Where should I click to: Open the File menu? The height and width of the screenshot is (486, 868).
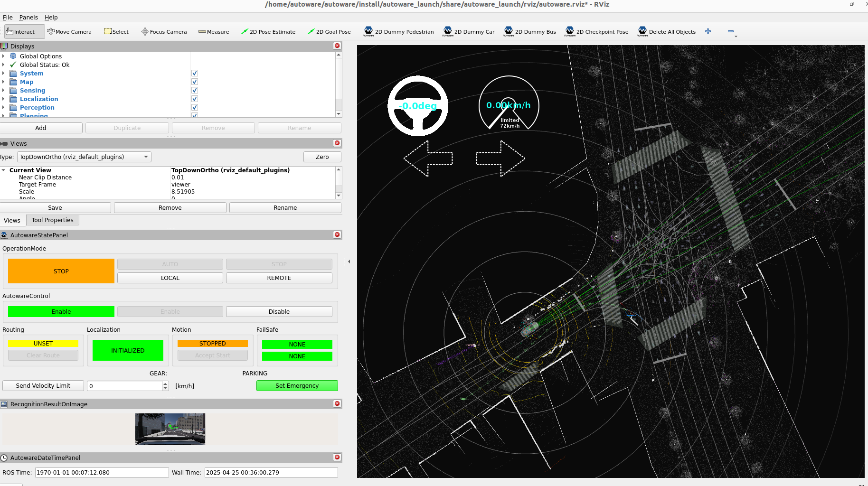(x=8, y=17)
